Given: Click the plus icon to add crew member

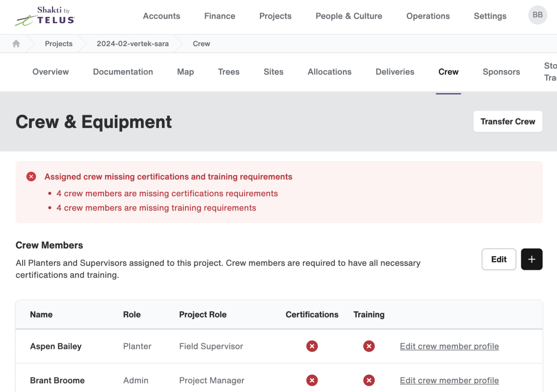Looking at the screenshot, I should pyautogui.click(x=532, y=259).
